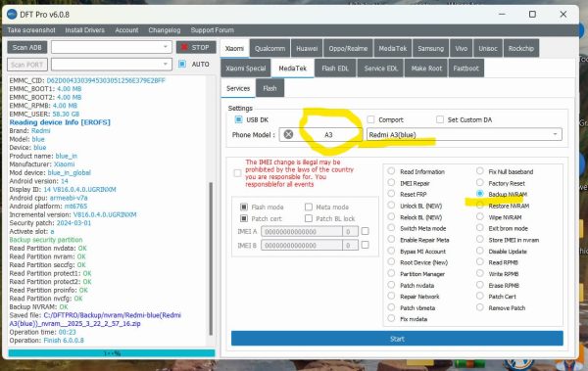Enable the Comport checkbox
Screen dimensions: 588x371
pos(370,119)
